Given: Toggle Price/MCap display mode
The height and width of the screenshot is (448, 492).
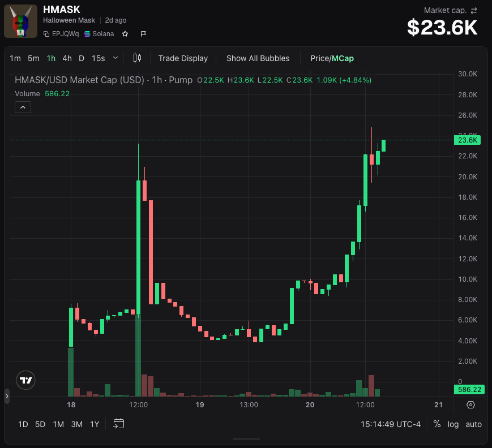Looking at the screenshot, I should coord(332,58).
